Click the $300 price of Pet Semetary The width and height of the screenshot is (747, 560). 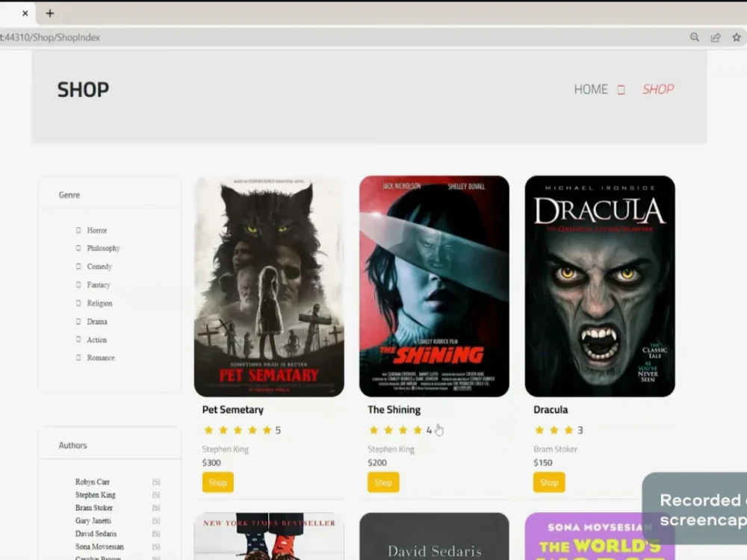[211, 462]
